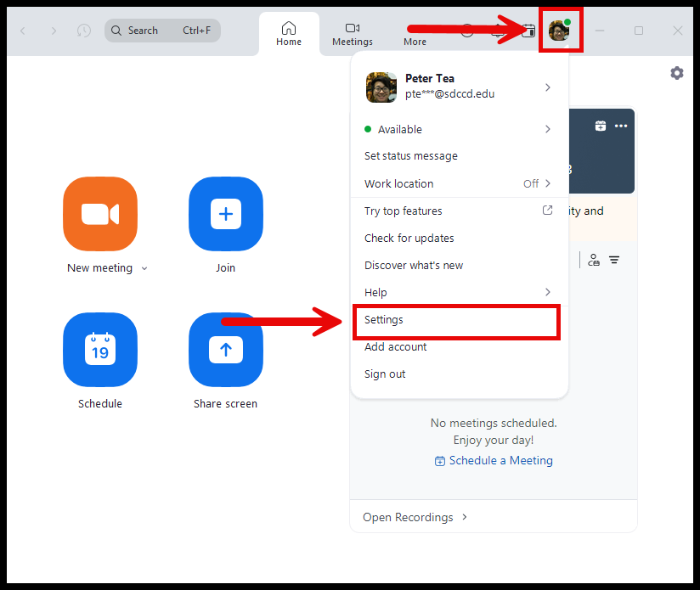Open the three-dot more options icon
The height and width of the screenshot is (590, 700).
[621, 126]
